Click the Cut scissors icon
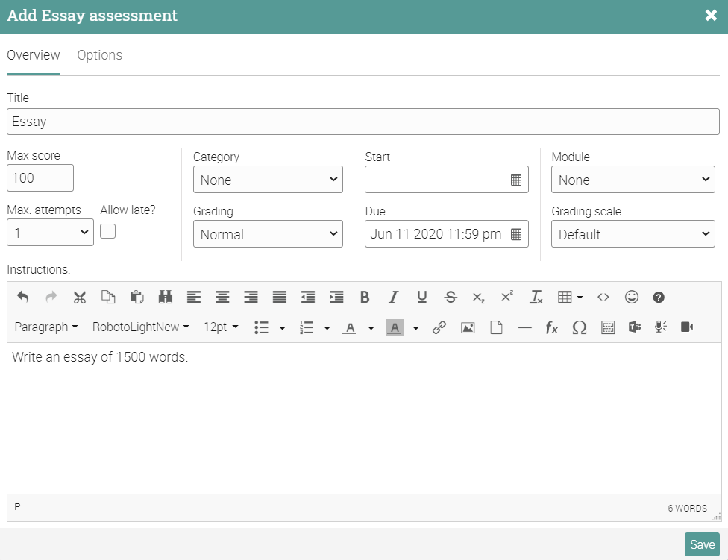This screenshot has width=728, height=560. pyautogui.click(x=80, y=297)
